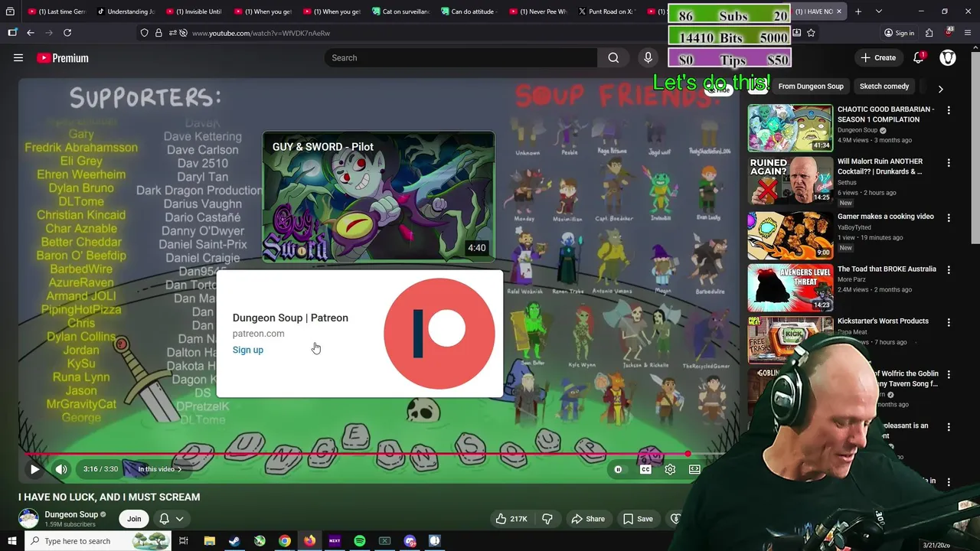
Task: Mute the video with the volume icon
Action: pos(61,469)
